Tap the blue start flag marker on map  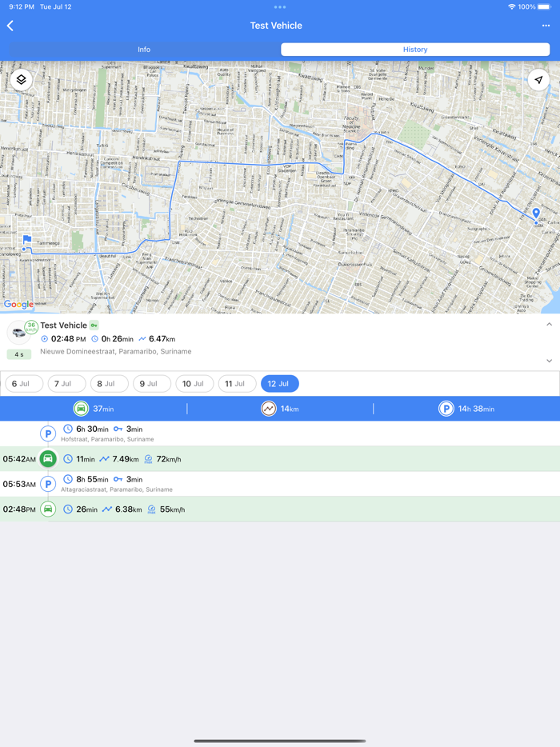26,240
